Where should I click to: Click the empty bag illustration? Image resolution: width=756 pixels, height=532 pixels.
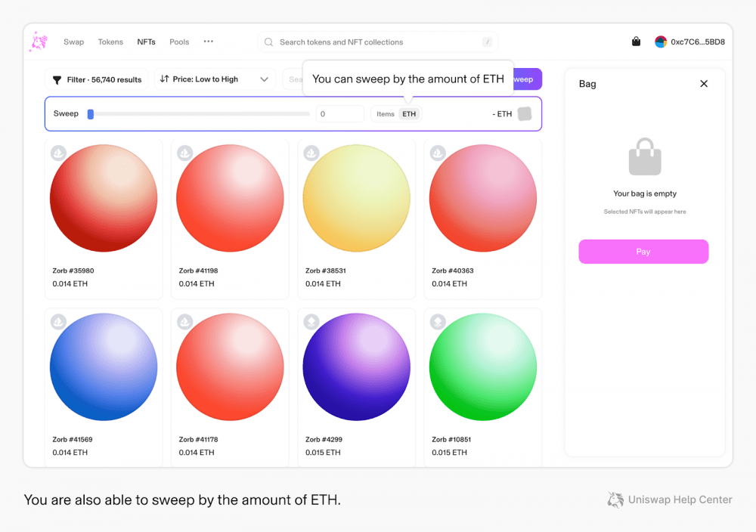coord(645,156)
